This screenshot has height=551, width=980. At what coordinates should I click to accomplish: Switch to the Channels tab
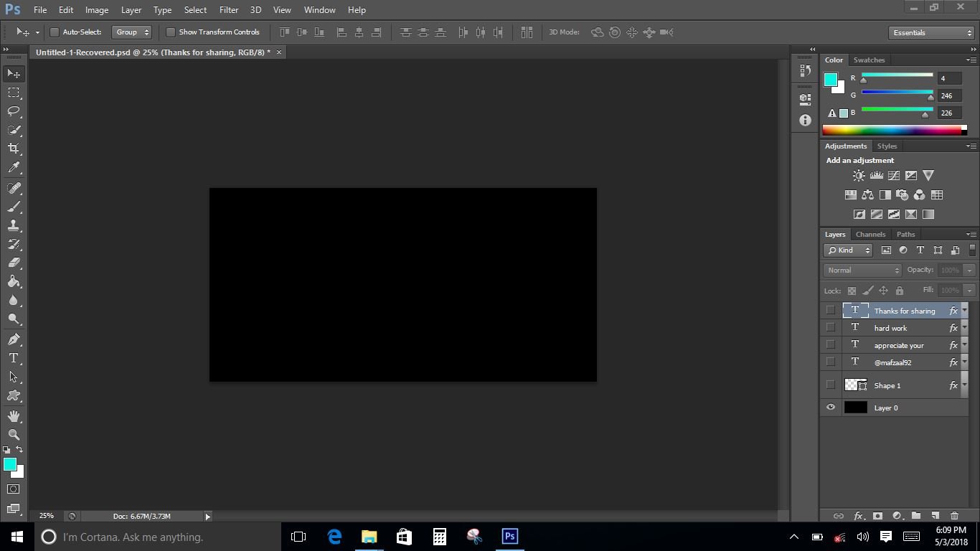coord(870,235)
